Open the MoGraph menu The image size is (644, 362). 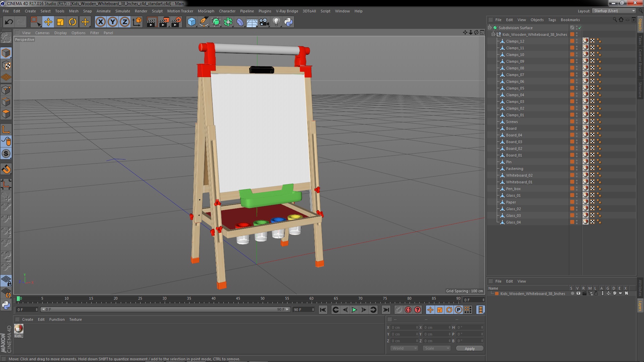coord(206,11)
